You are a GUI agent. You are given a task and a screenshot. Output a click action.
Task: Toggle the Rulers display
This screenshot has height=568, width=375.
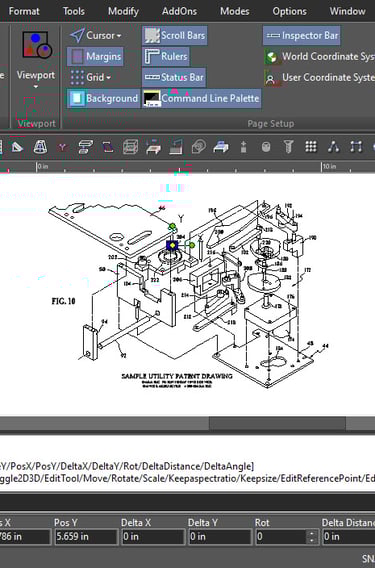[166, 57]
